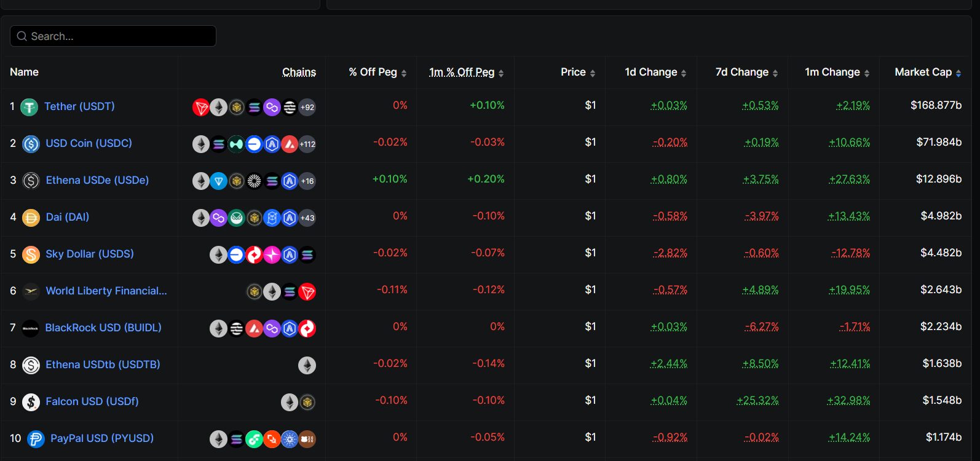
Task: Expand the +16 chains badge for USDe
Action: (x=307, y=181)
